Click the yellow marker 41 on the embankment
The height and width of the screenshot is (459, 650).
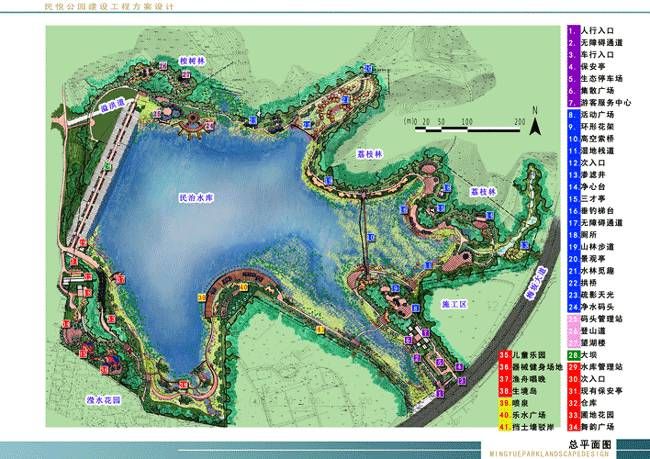320,330
